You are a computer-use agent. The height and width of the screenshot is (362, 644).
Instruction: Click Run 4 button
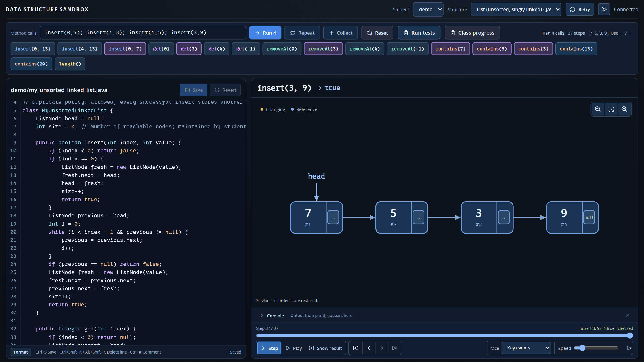(x=265, y=33)
